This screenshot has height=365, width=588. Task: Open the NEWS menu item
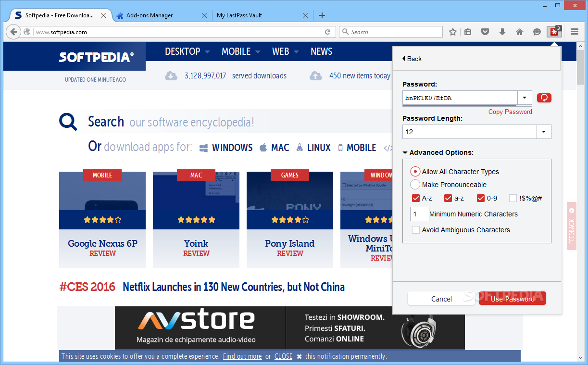coord(322,51)
